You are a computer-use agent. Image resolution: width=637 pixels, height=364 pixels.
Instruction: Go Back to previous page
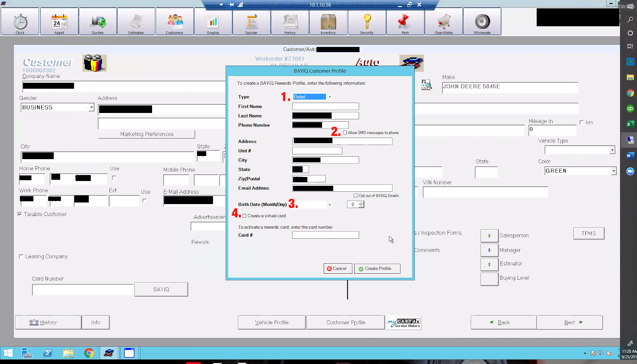pyautogui.click(x=504, y=322)
